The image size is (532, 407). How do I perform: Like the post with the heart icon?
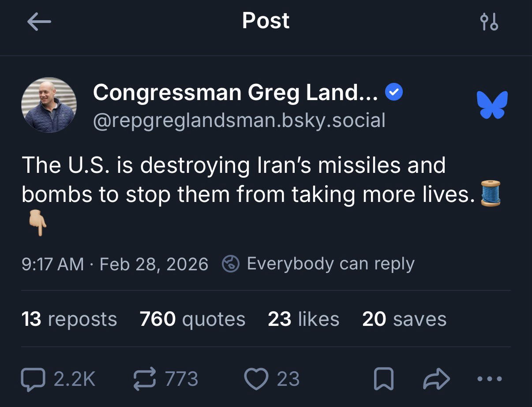(x=256, y=379)
